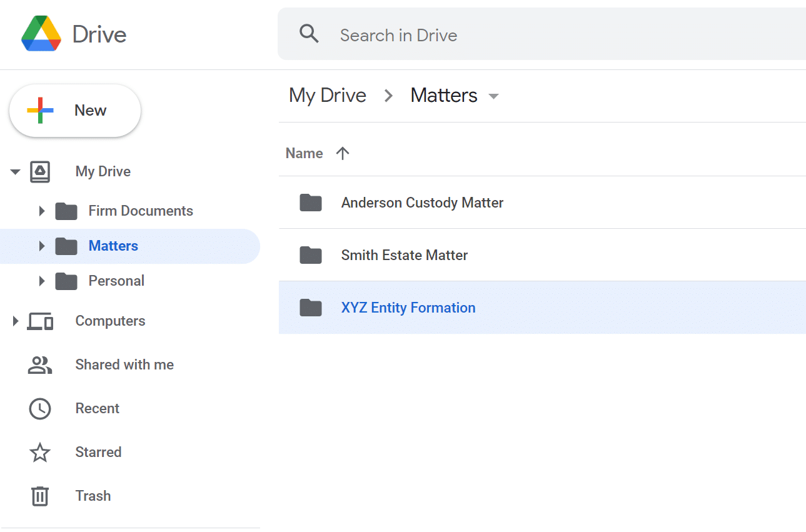Click the Trash bin icon
Viewport: 806px width, 532px height.
pyautogui.click(x=40, y=496)
